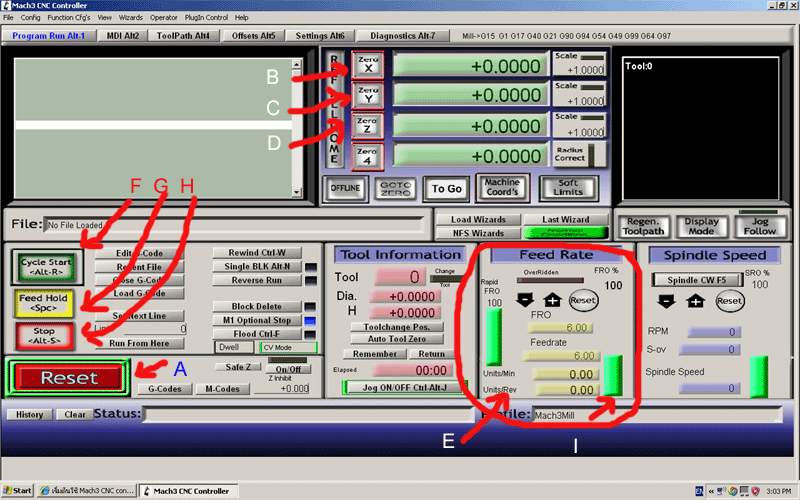This screenshot has height=500, width=800.
Task: Open the M-Codes reference
Action: [222, 389]
